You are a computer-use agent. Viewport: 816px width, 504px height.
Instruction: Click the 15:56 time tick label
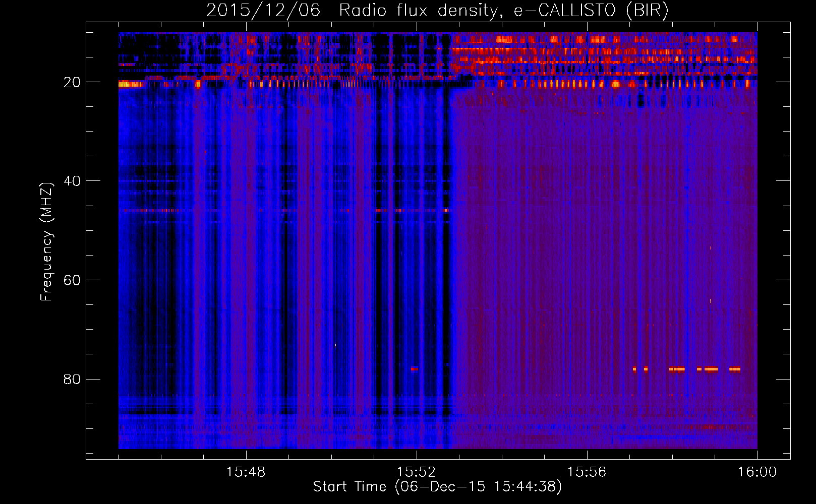click(x=587, y=472)
